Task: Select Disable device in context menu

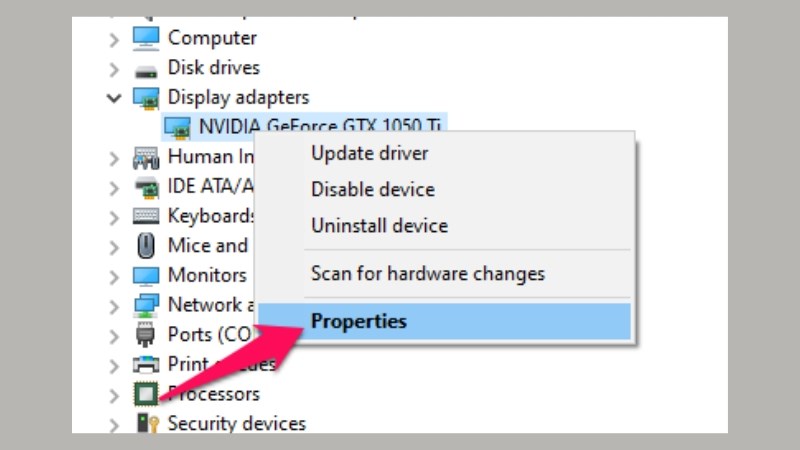Action: 372,190
